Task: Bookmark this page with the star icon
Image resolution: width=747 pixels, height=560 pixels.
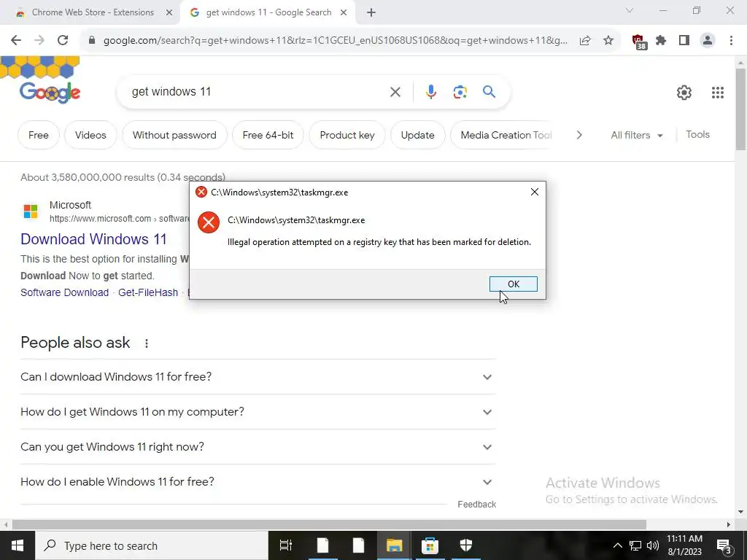Action: point(608,41)
